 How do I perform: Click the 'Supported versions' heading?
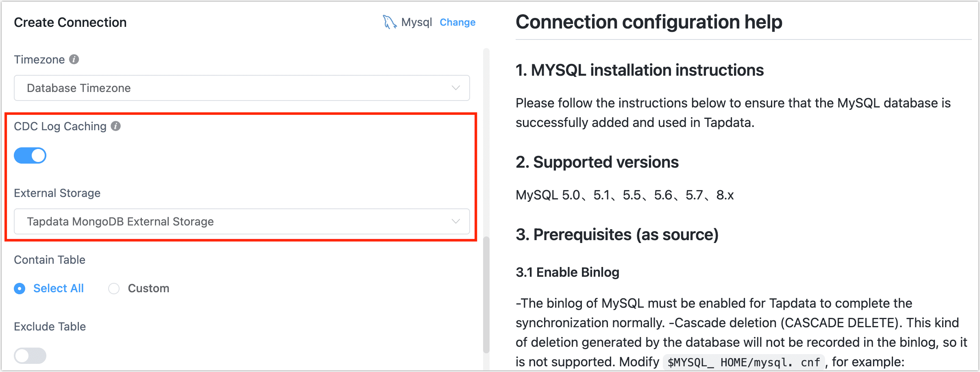coord(597,162)
